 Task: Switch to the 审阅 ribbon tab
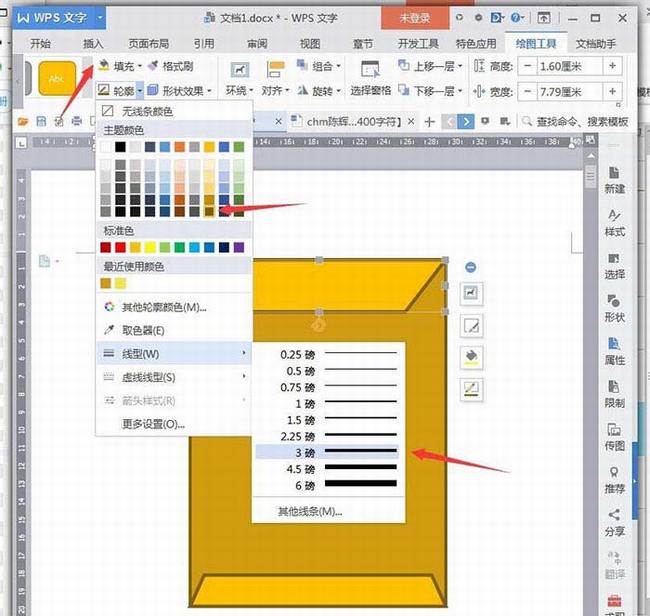tap(257, 44)
